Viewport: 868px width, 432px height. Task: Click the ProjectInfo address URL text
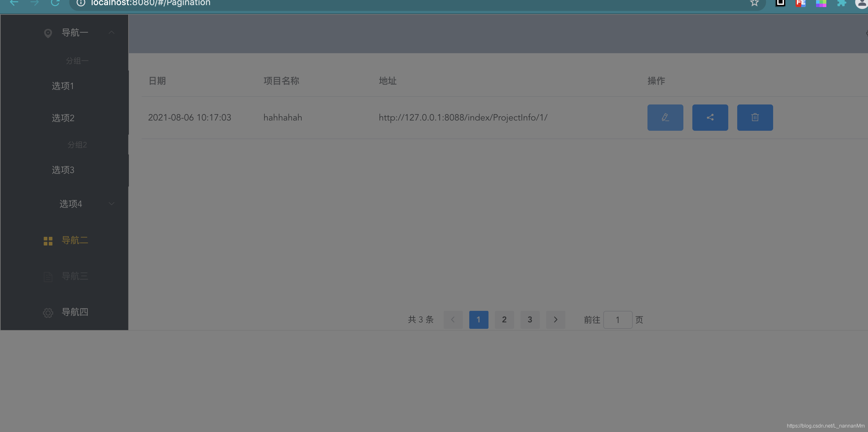(463, 118)
